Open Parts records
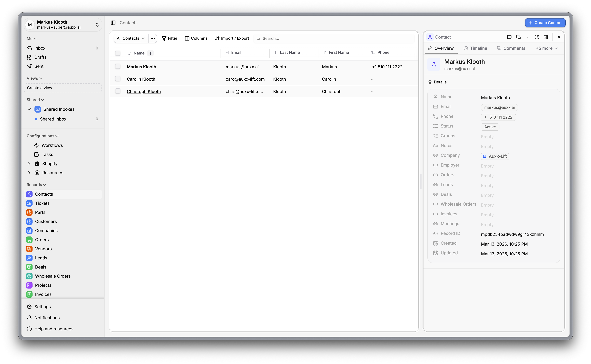The image size is (591, 364). tap(63, 212)
